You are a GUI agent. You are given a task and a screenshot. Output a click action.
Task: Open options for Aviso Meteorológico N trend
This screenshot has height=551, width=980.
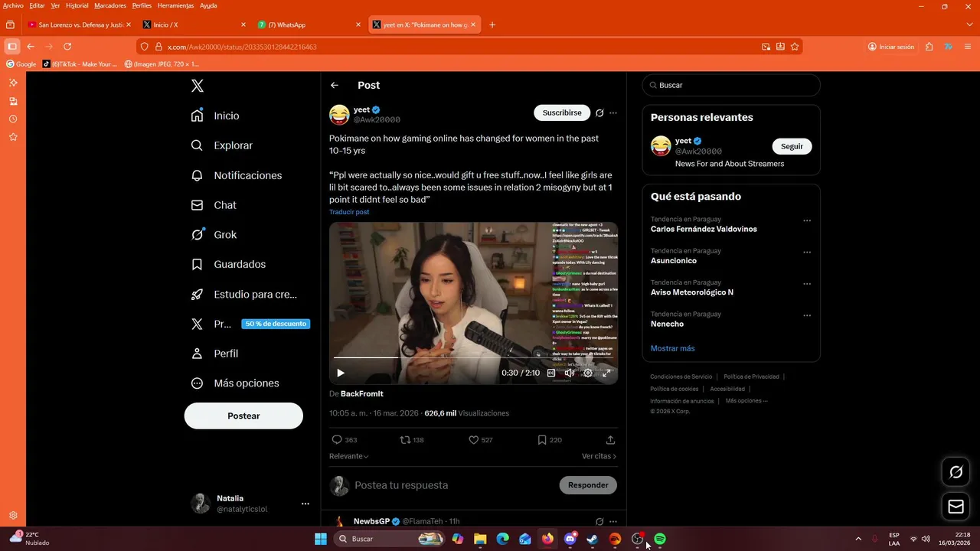coord(807,284)
